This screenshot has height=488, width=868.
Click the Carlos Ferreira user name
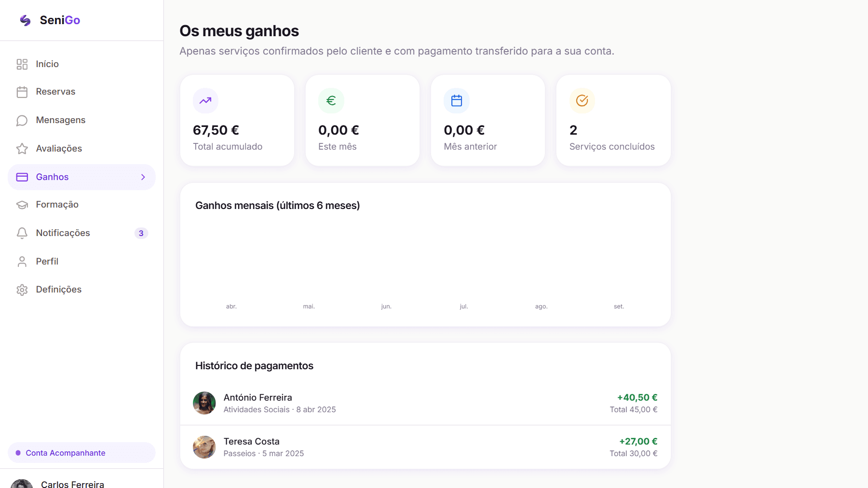pos(72,484)
